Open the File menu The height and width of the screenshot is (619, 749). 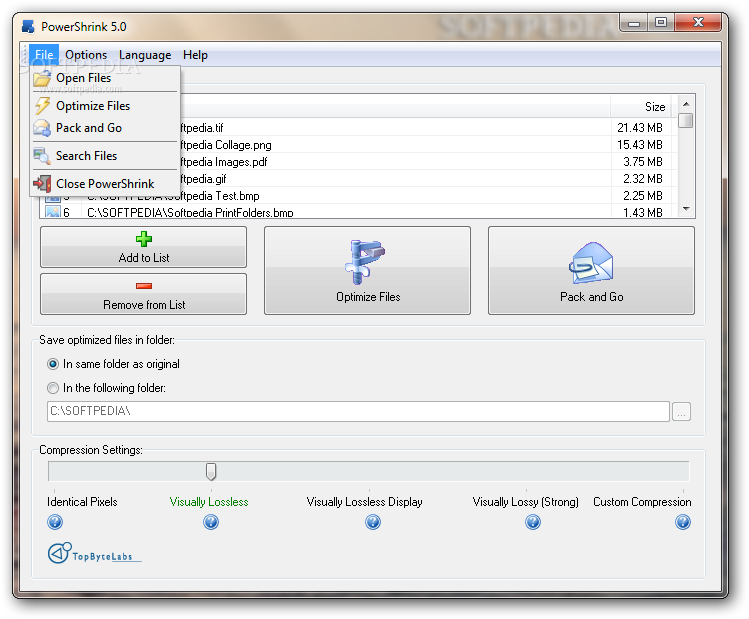pyautogui.click(x=44, y=55)
